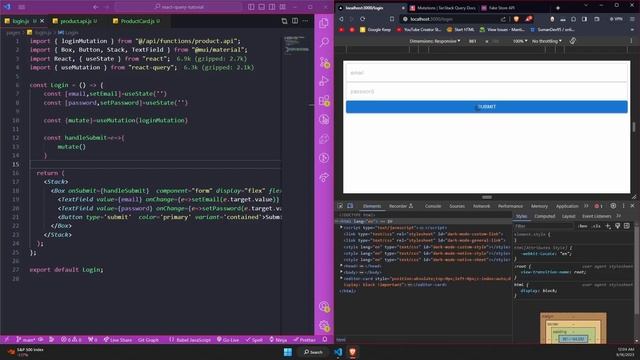
Task: Switch to the Sources tab in DevTools
Action: click(457, 206)
